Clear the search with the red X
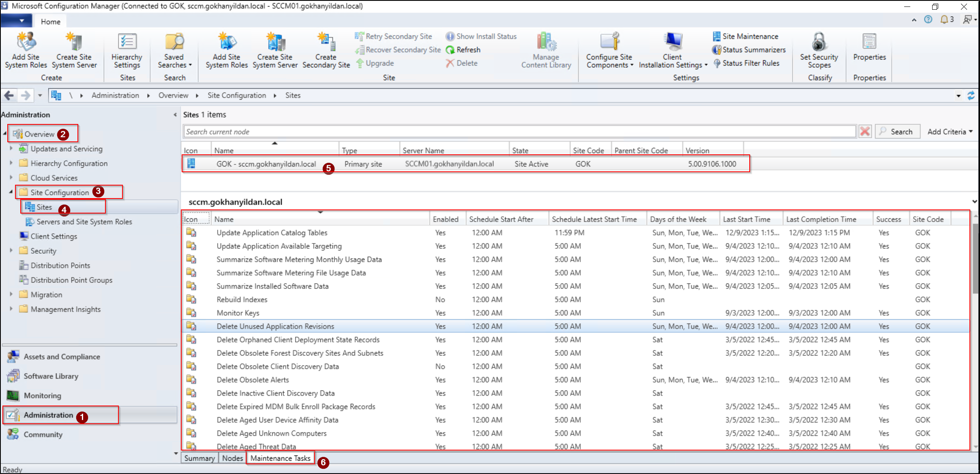 pyautogui.click(x=865, y=132)
